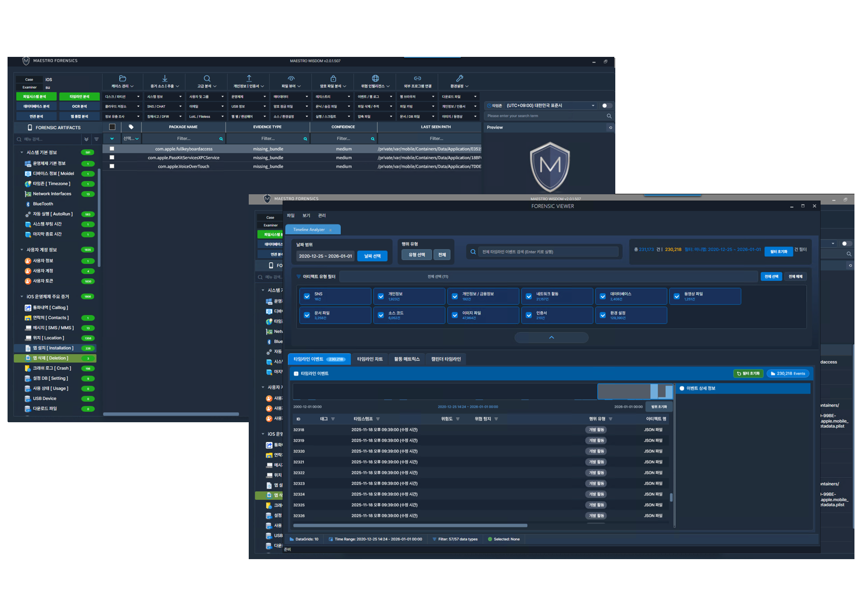Click the filter icon beside the 행위 유형 column

click(610, 419)
